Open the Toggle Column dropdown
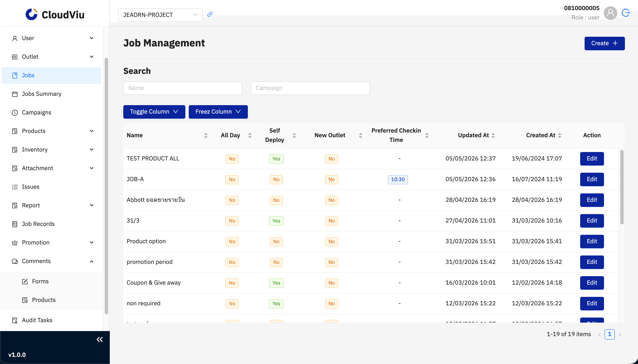Screen dimensions: 638x364 pyautogui.click(x=154, y=112)
